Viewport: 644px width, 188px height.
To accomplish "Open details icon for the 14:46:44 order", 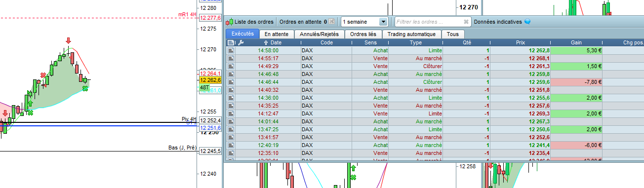I will tap(231, 82).
